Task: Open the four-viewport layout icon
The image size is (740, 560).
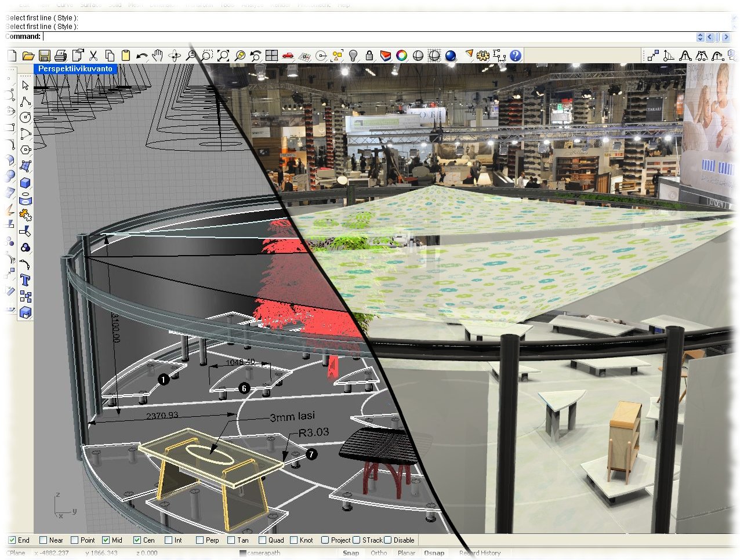Action: pyautogui.click(x=271, y=56)
